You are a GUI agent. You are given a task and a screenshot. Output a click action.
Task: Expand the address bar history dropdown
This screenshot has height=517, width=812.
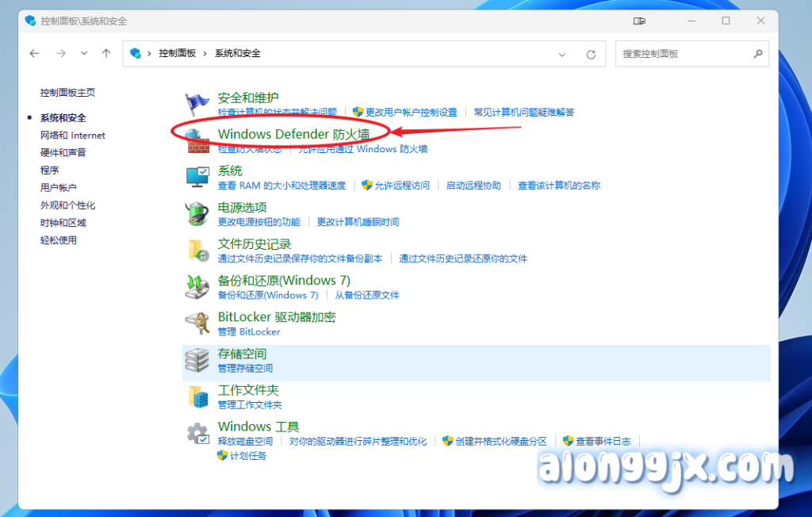[x=562, y=54]
